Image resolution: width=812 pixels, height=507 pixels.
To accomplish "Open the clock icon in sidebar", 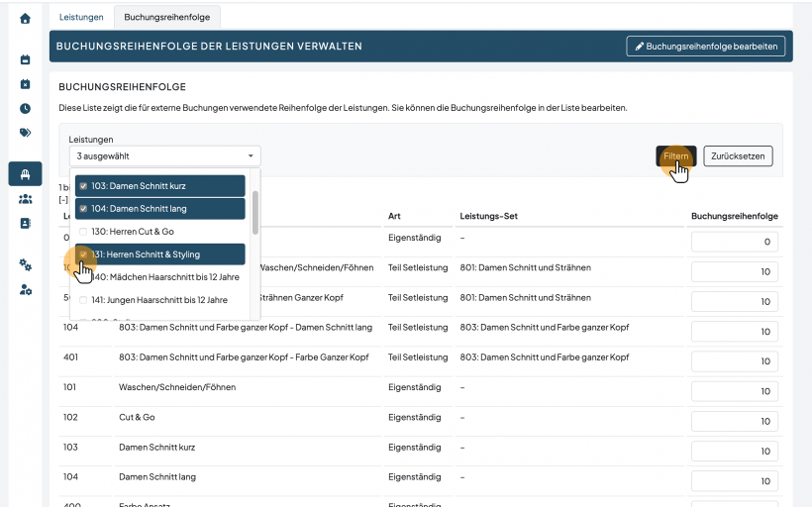I will coord(25,108).
